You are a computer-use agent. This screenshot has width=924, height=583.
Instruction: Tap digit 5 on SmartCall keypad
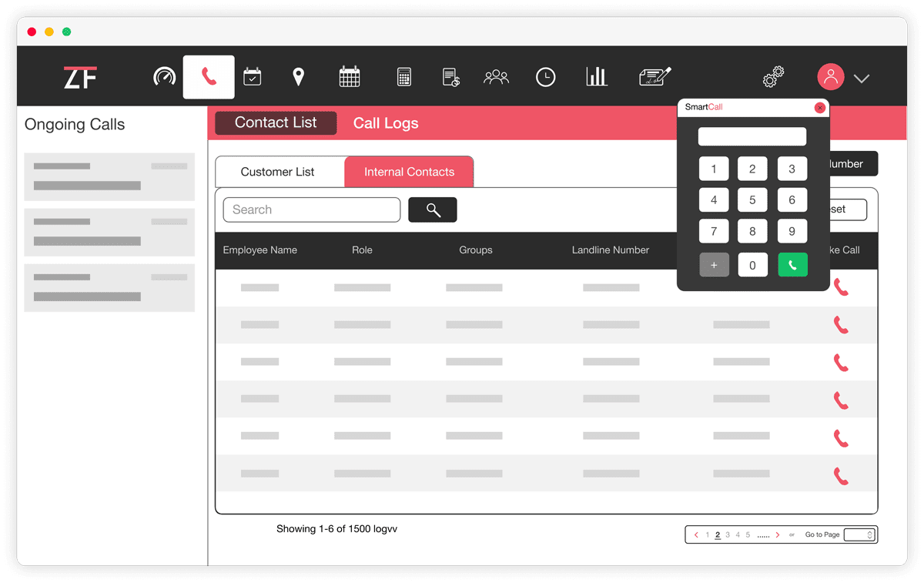coord(752,200)
